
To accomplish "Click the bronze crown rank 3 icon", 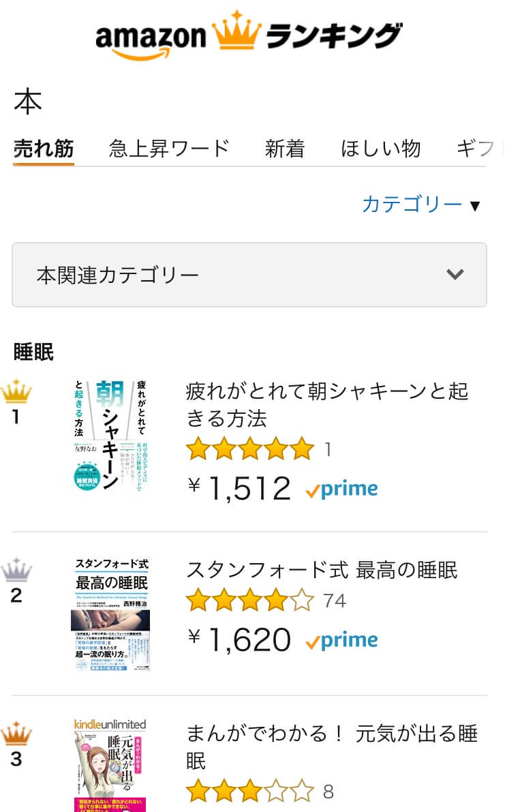I will pyautogui.click(x=16, y=734).
